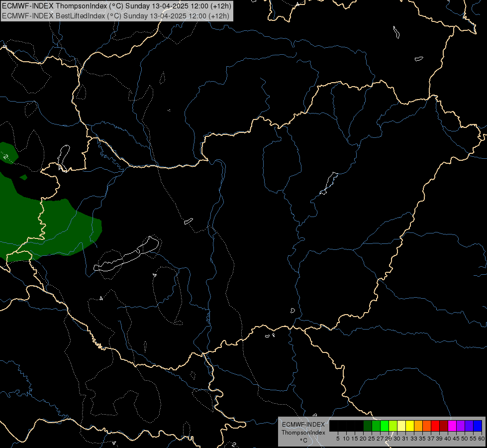
Task: Select the red-orange 35-37 legend swatch
Action: pos(427,426)
